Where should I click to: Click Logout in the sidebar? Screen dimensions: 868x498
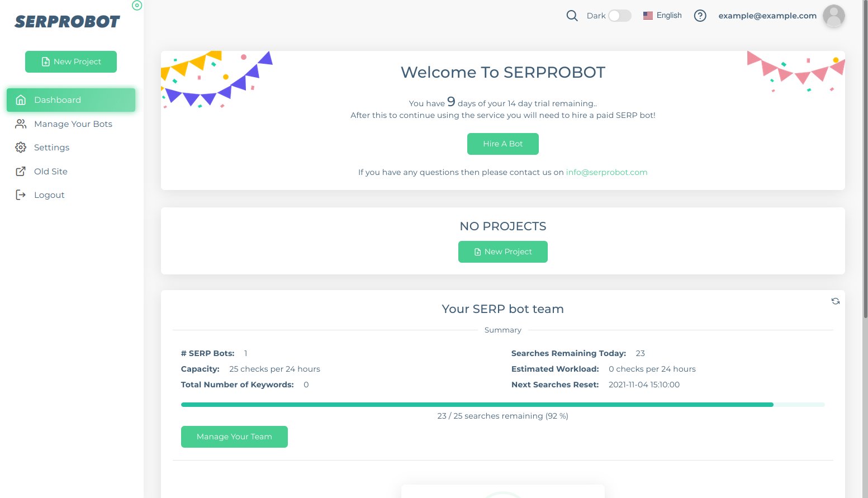tap(71, 195)
